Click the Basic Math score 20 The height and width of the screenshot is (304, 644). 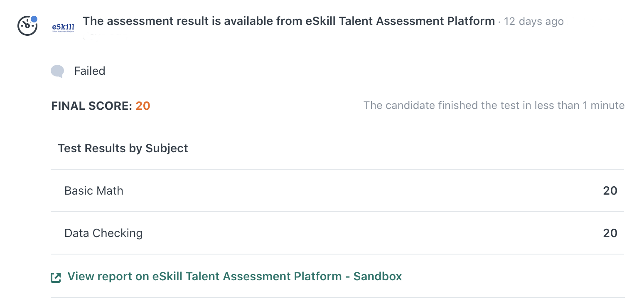(610, 191)
